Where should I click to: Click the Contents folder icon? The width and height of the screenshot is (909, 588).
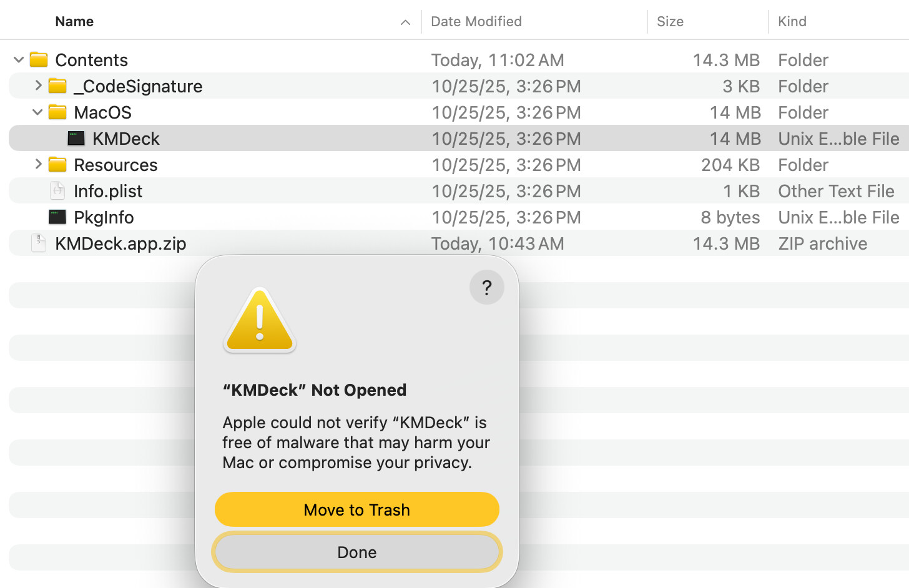(39, 60)
